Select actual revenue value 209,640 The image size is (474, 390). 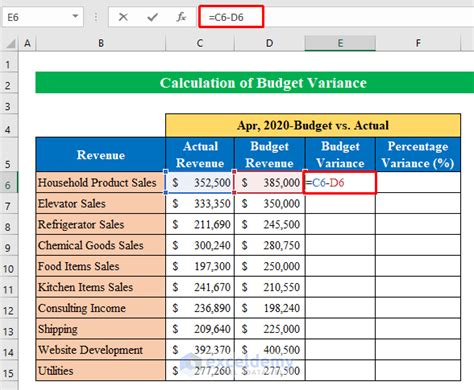200,329
